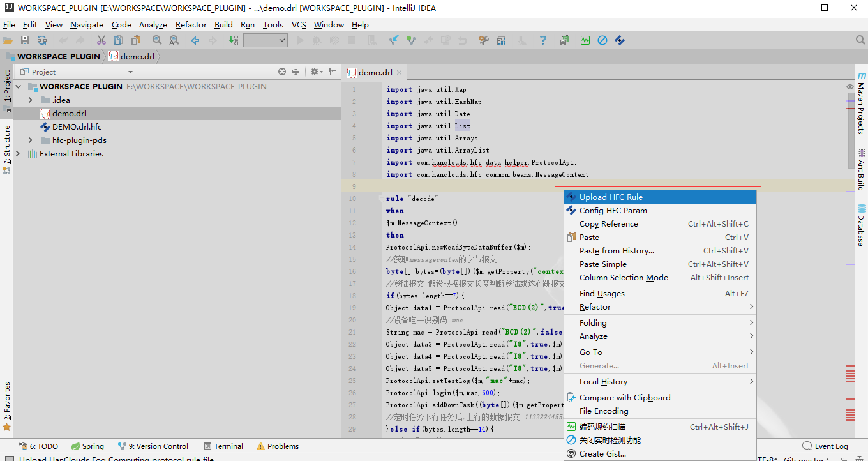Screen dimensions: 868x461
Task: Expand the External Libraries node
Action: [17, 154]
